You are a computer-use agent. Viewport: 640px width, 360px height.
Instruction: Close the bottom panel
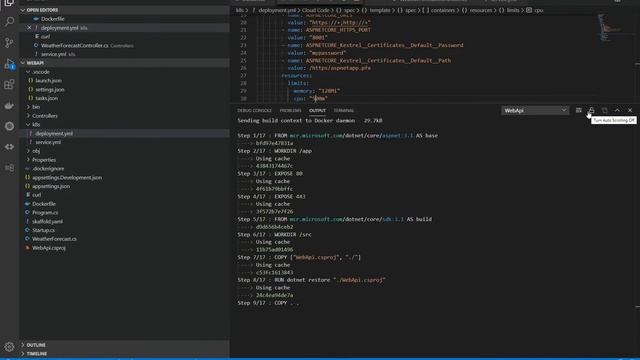click(x=630, y=110)
